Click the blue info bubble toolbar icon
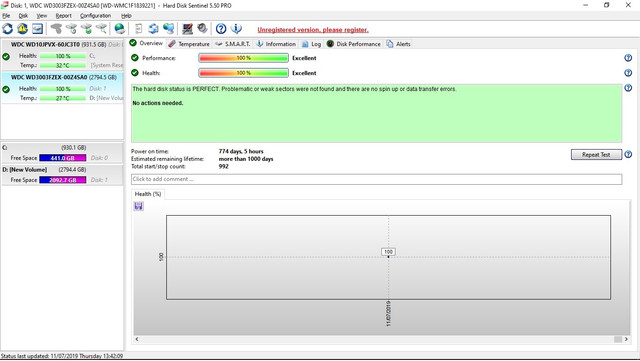Image resolution: width=640 pixels, height=361 pixels. pyautogui.click(x=236, y=29)
